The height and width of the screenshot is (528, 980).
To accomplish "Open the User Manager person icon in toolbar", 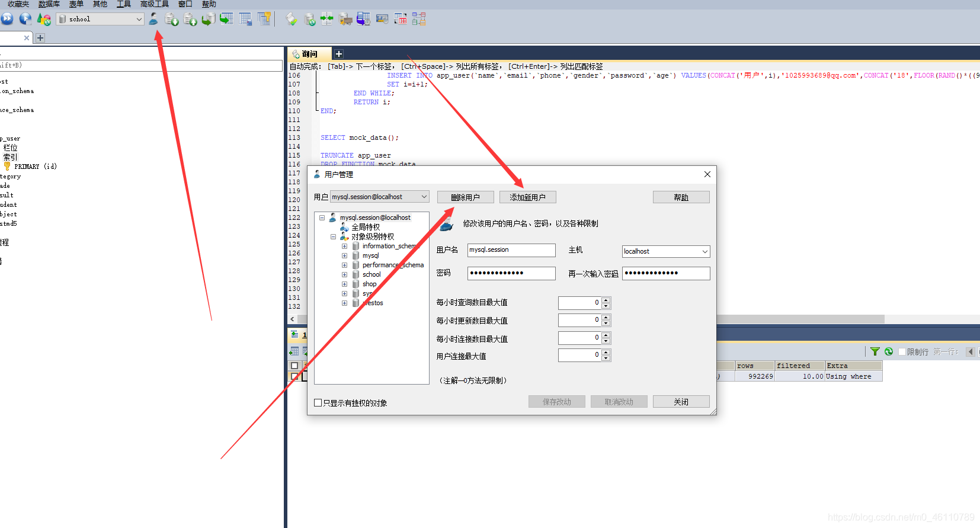I will pyautogui.click(x=153, y=19).
